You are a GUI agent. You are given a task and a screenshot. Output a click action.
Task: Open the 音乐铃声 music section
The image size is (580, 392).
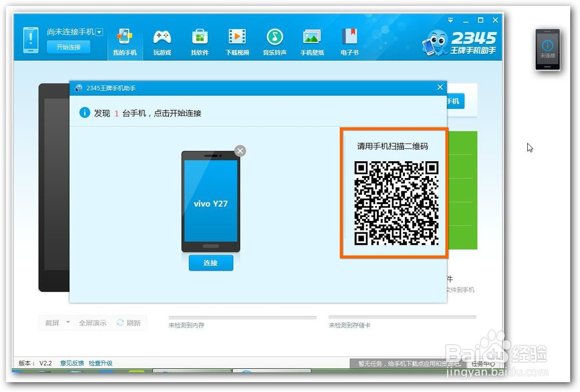(274, 42)
